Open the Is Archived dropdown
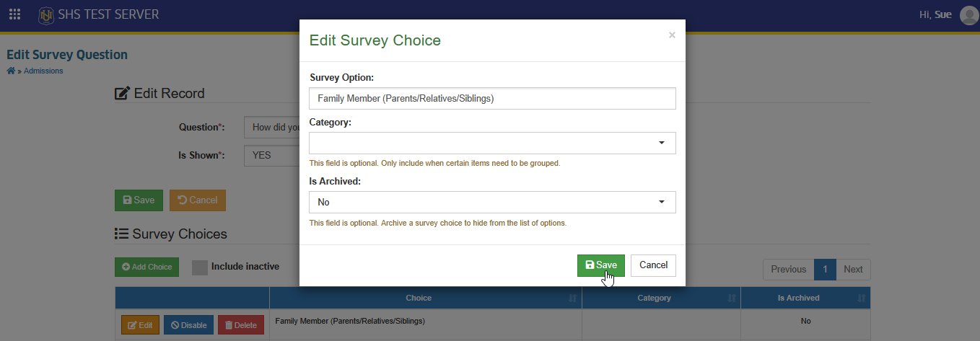Screen dimensions: 980x341 (x=492, y=202)
